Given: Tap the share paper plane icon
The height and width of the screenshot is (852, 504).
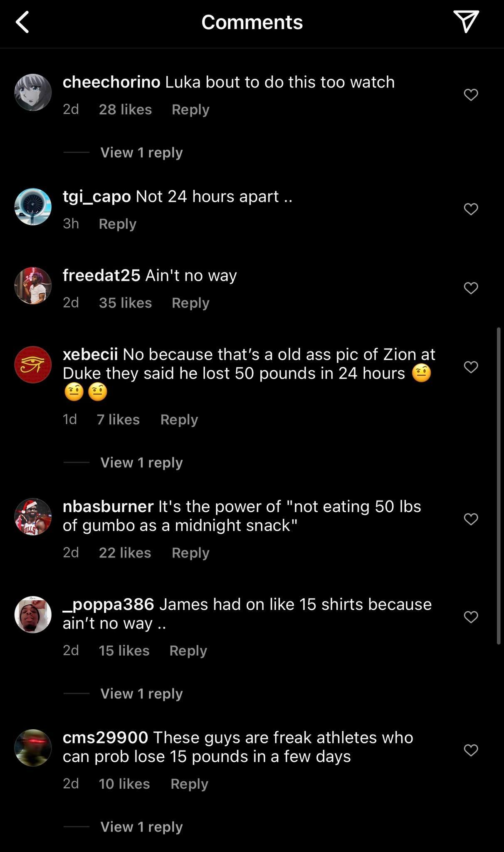Looking at the screenshot, I should 466,21.
